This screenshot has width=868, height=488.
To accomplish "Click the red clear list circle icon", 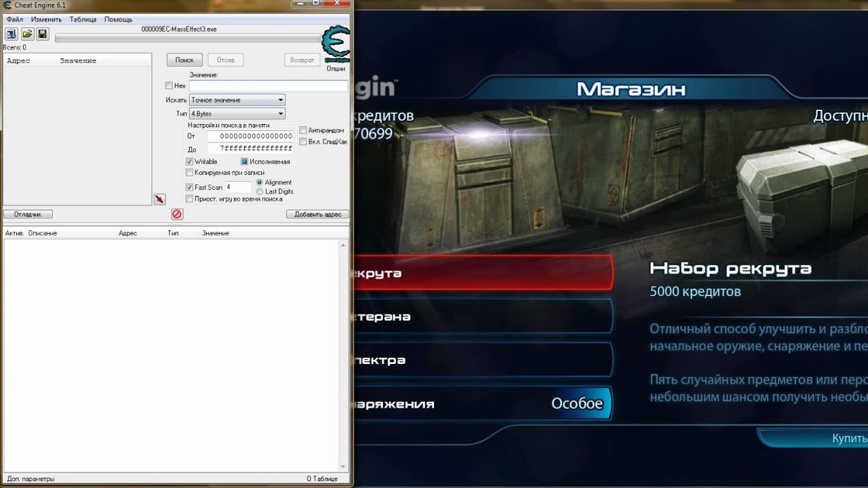I will [x=177, y=214].
